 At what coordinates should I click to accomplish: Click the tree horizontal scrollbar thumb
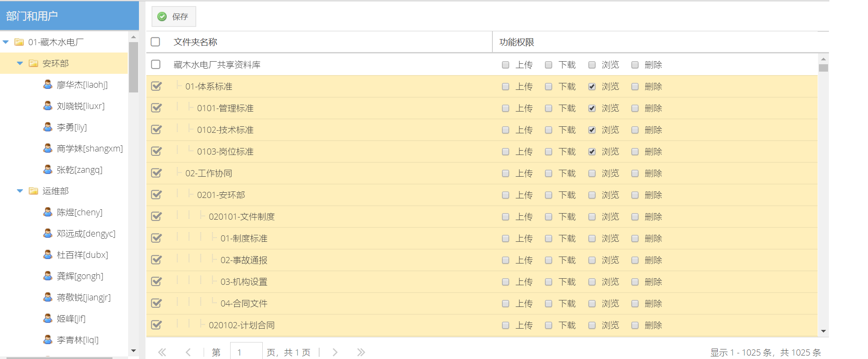[x=59, y=358]
